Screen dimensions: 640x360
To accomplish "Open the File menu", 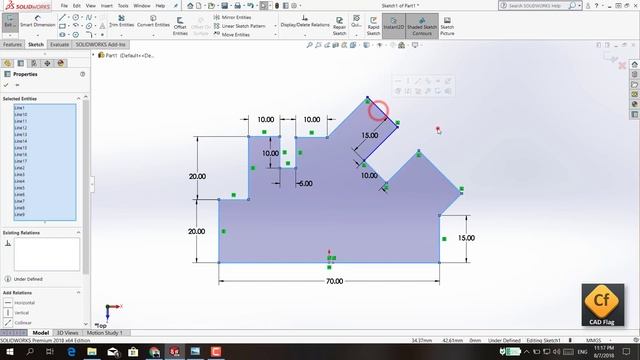I will [x=64, y=6].
